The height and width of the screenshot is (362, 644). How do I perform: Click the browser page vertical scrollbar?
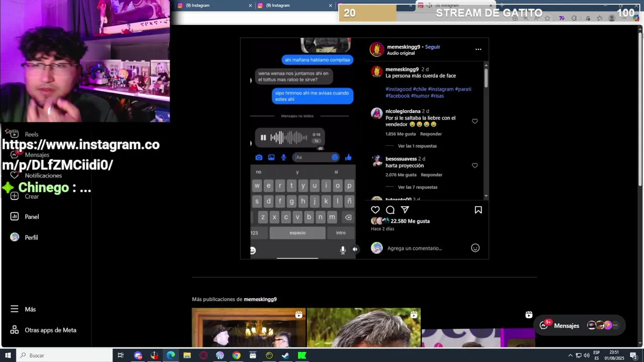tap(641, 110)
